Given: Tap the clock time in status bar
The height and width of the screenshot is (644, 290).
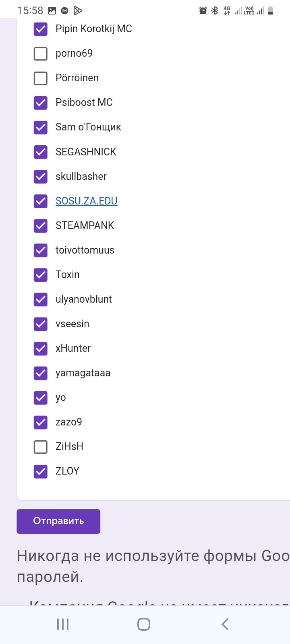Looking at the screenshot, I should pyautogui.click(x=30, y=11).
